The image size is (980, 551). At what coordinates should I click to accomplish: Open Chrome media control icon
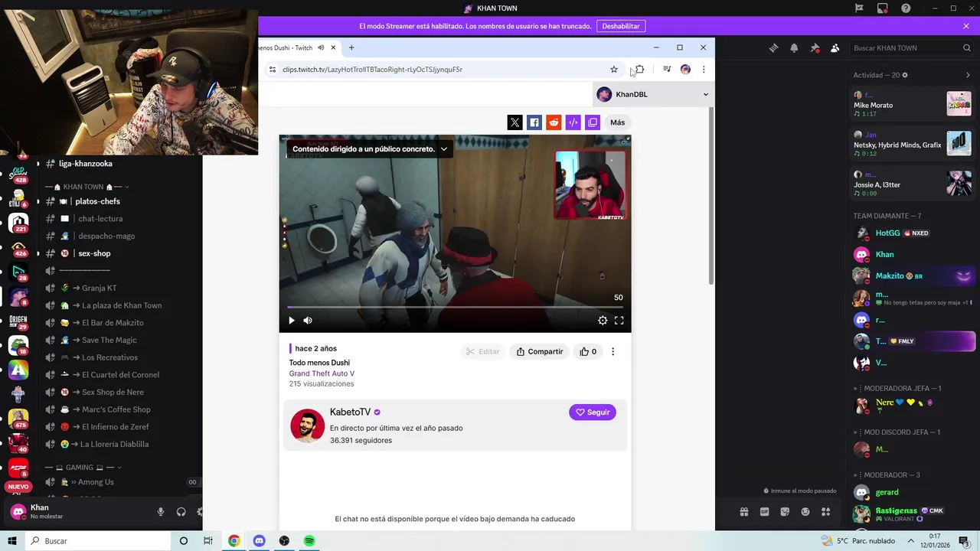tap(667, 69)
